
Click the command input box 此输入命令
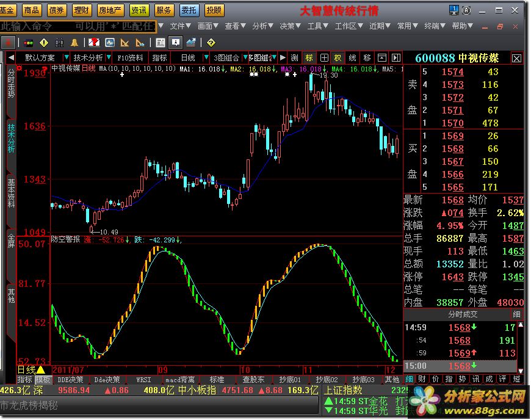point(78,26)
